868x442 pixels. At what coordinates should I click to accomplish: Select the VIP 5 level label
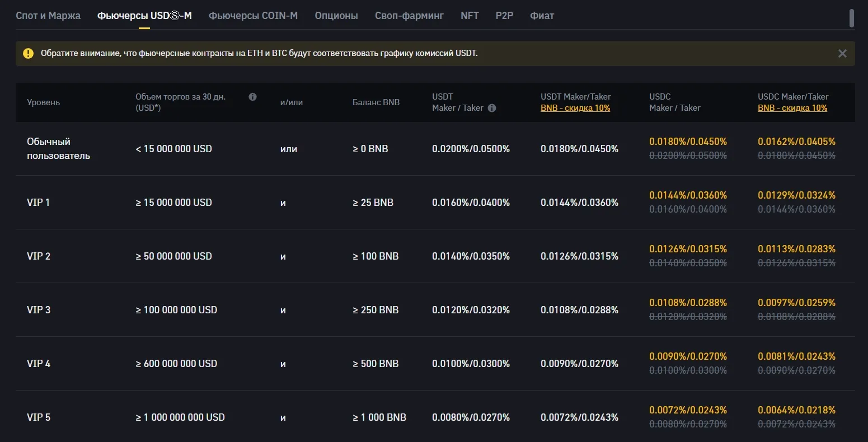pos(39,417)
